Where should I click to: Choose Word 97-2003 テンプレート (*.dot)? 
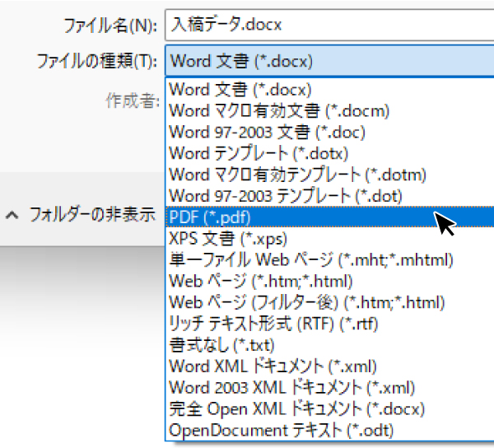[x=285, y=196]
